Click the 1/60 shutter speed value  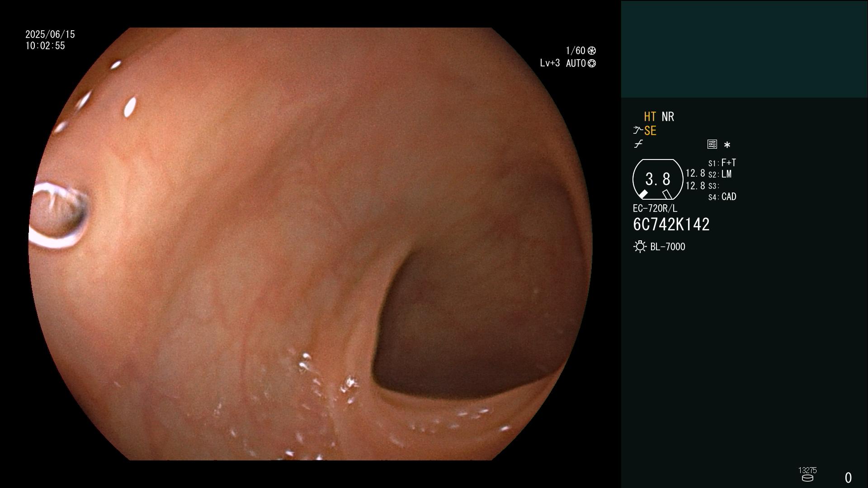pyautogui.click(x=576, y=51)
